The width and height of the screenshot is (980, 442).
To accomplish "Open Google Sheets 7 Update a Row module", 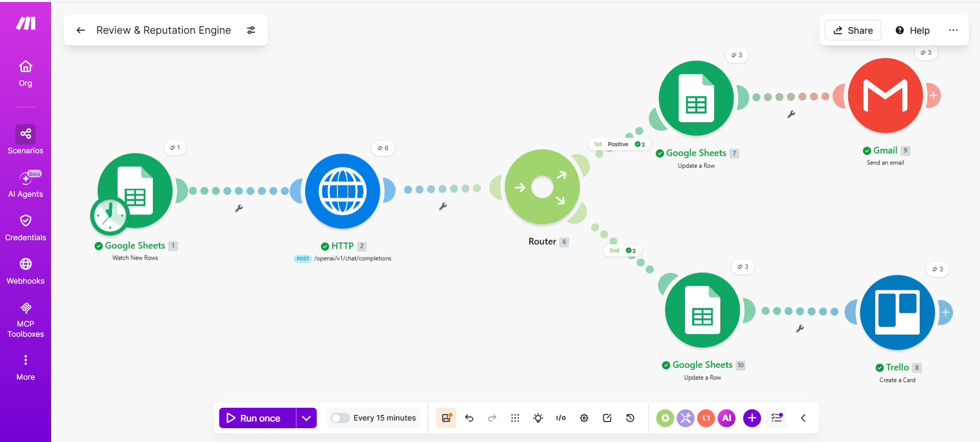I will (696, 98).
